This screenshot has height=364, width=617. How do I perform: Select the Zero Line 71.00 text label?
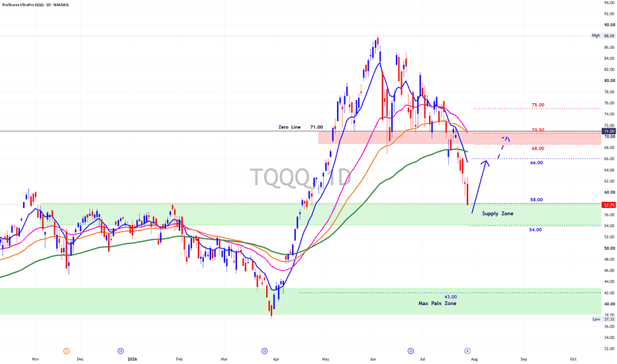pos(301,127)
